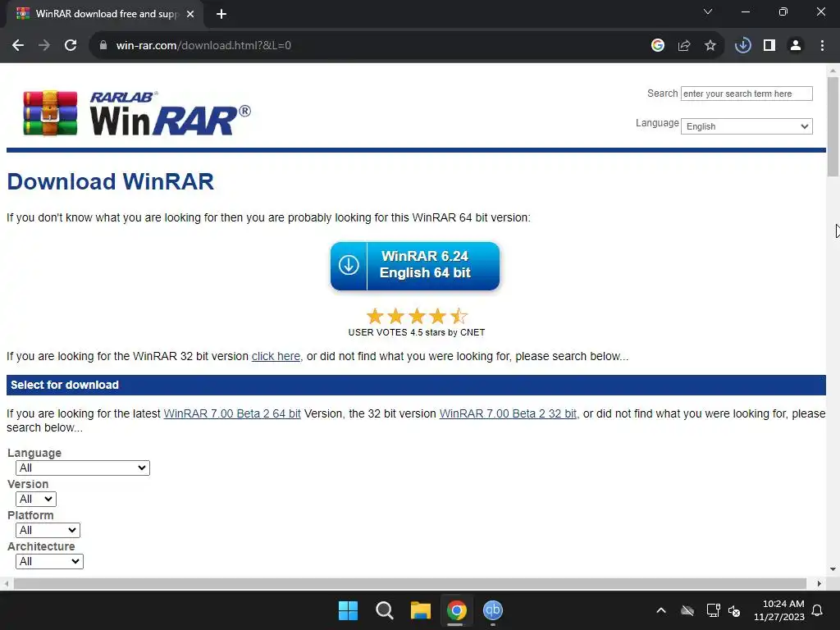Click the muted volume tray icon
Image resolution: width=840 pixels, height=630 pixels.
click(x=734, y=610)
